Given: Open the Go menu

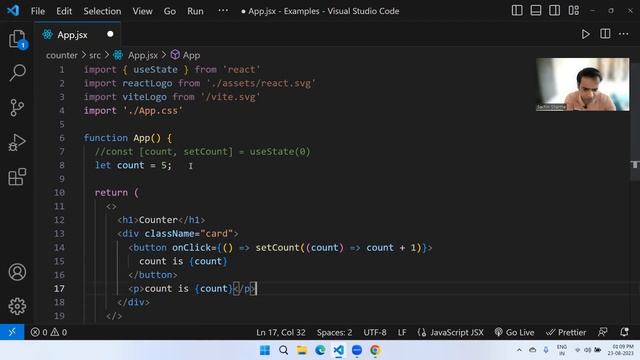Looking at the screenshot, I should click(170, 11).
